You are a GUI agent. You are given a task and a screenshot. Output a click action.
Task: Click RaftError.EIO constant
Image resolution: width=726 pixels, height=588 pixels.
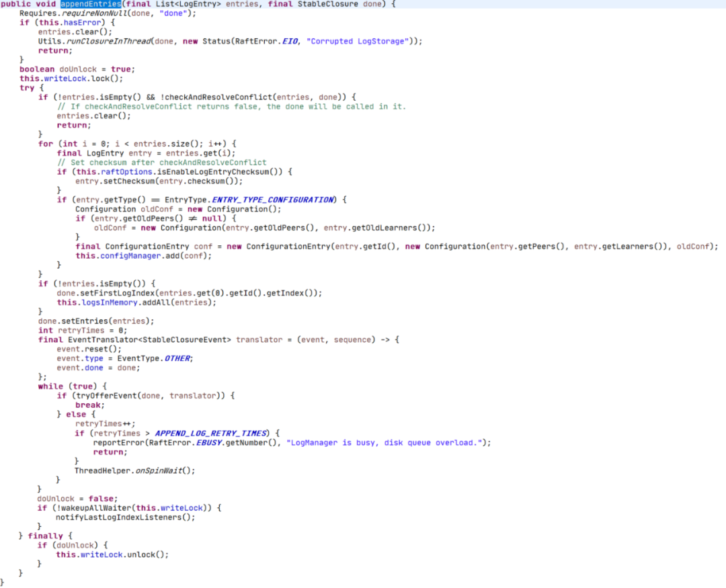(x=266, y=41)
